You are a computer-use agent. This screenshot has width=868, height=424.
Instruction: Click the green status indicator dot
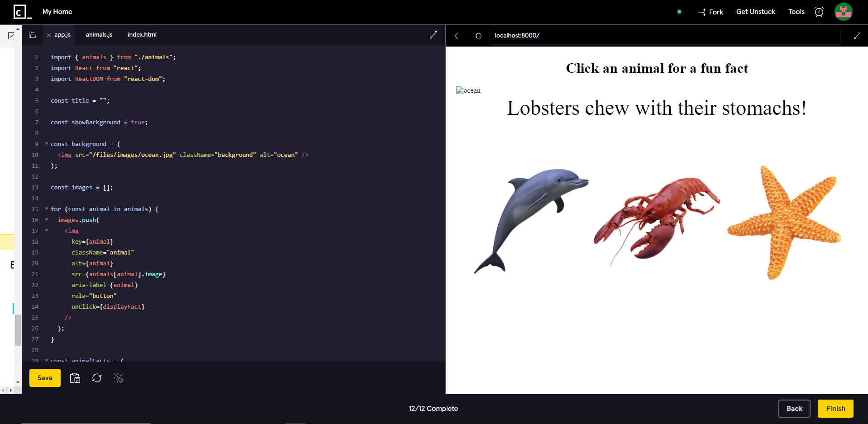[678, 12]
